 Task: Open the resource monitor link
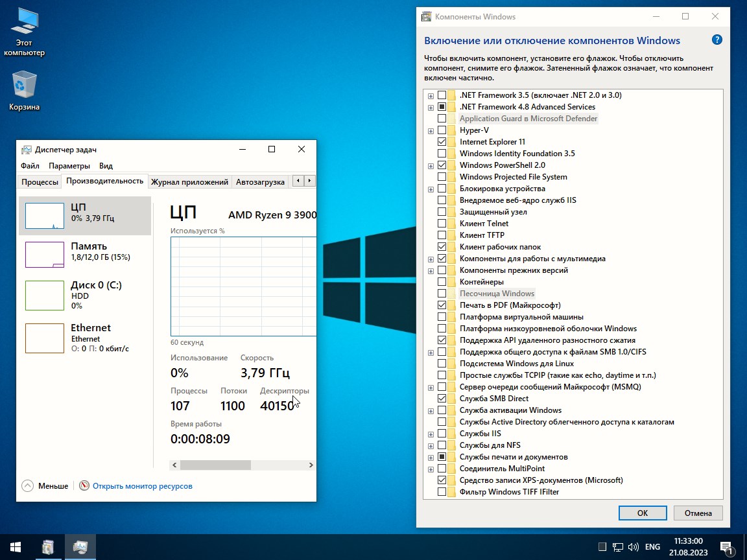pos(142,485)
